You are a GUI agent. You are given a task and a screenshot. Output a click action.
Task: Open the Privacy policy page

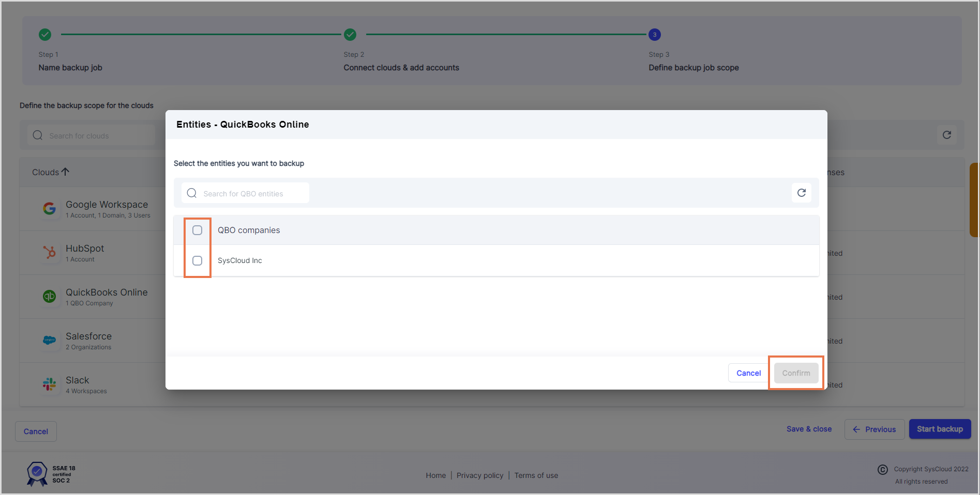pos(480,475)
